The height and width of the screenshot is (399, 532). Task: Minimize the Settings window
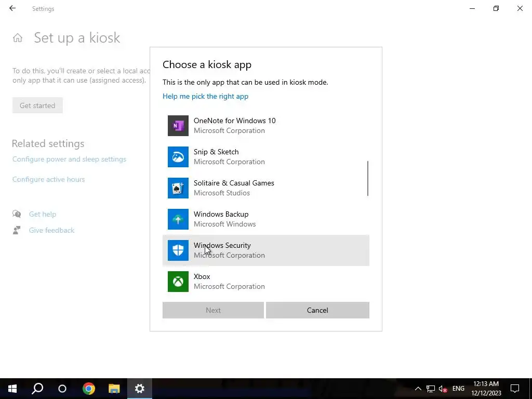click(472, 8)
